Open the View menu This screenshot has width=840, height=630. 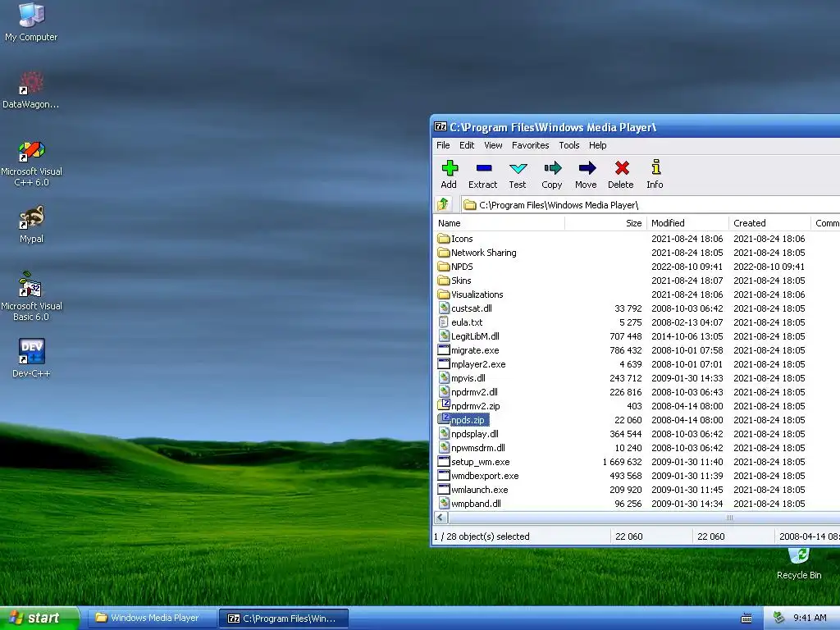tap(493, 145)
